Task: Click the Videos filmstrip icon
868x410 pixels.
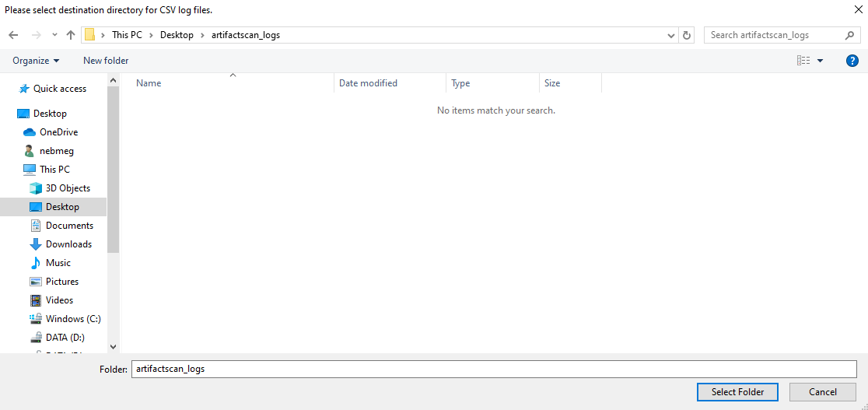Action: [x=36, y=300]
